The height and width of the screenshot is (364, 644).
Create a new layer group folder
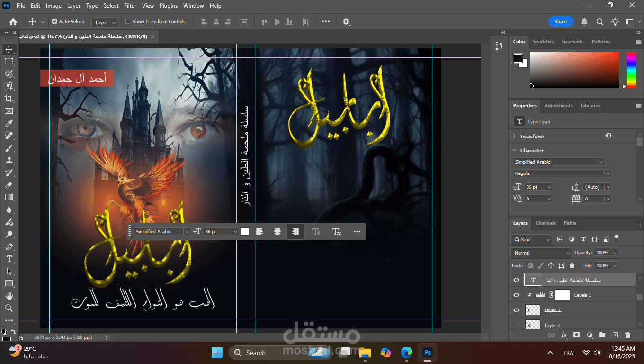[x=602, y=335]
